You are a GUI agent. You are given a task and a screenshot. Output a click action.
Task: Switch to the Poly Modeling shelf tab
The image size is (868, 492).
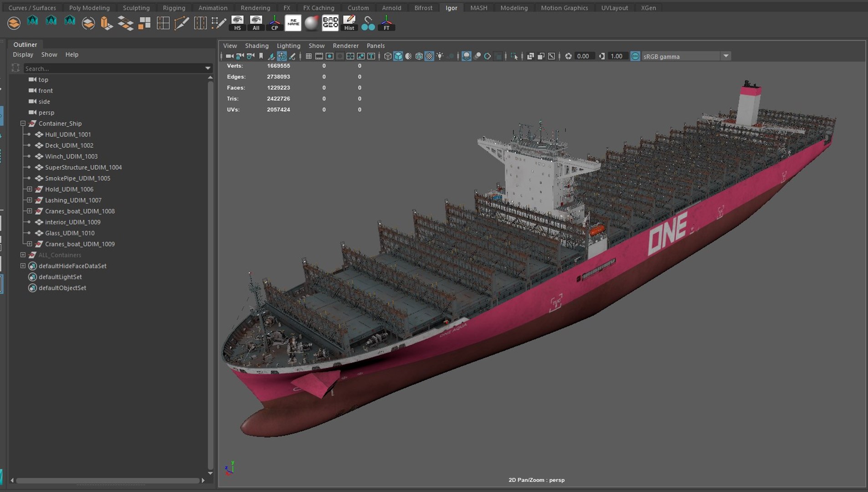click(89, 8)
